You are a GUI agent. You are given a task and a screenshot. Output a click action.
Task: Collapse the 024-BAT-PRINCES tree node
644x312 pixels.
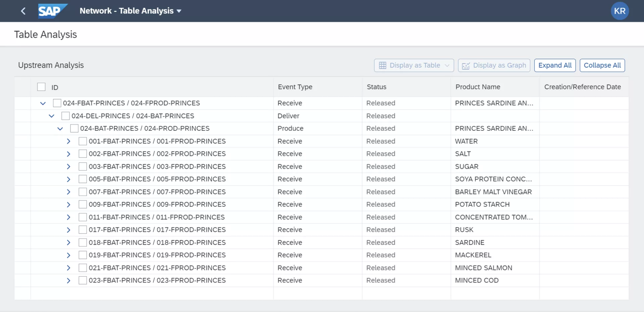(60, 129)
